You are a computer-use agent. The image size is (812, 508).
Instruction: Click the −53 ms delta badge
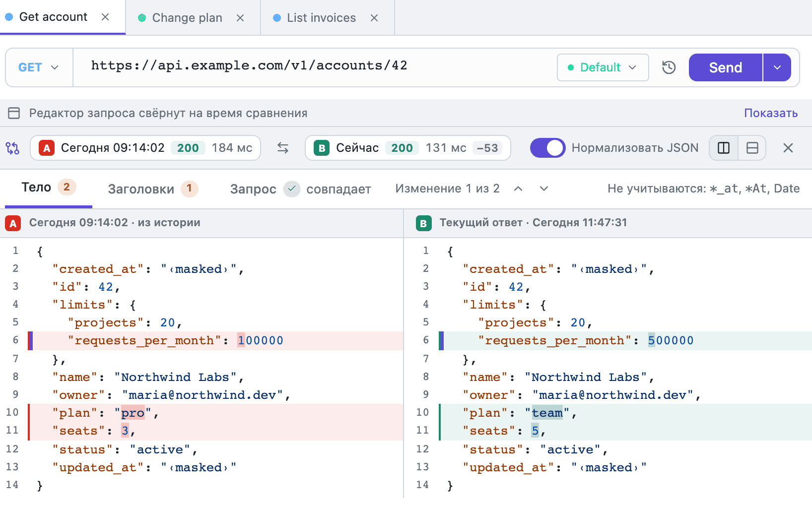tap(487, 148)
